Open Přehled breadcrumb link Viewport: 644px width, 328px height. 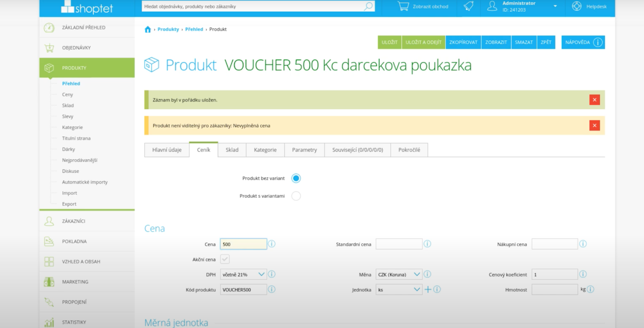(x=194, y=29)
